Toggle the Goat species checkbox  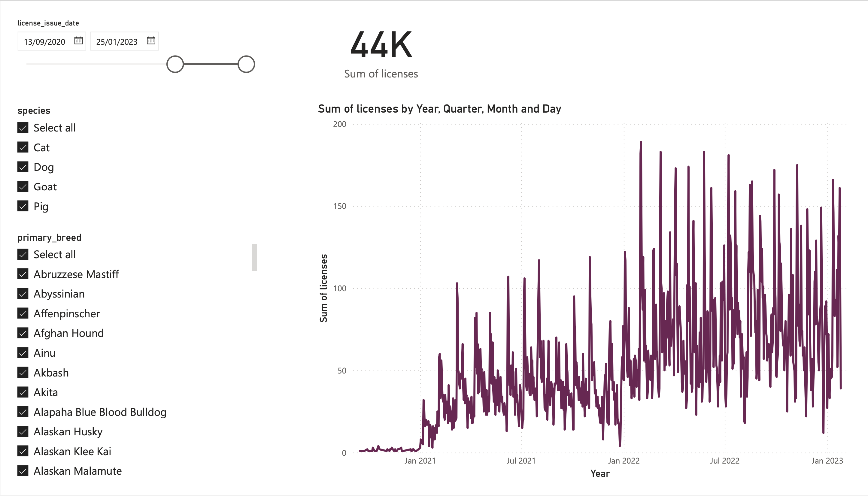[x=23, y=187]
